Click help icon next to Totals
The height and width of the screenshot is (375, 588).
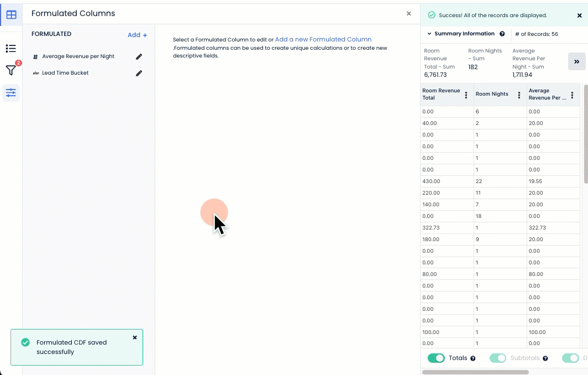pos(473,358)
